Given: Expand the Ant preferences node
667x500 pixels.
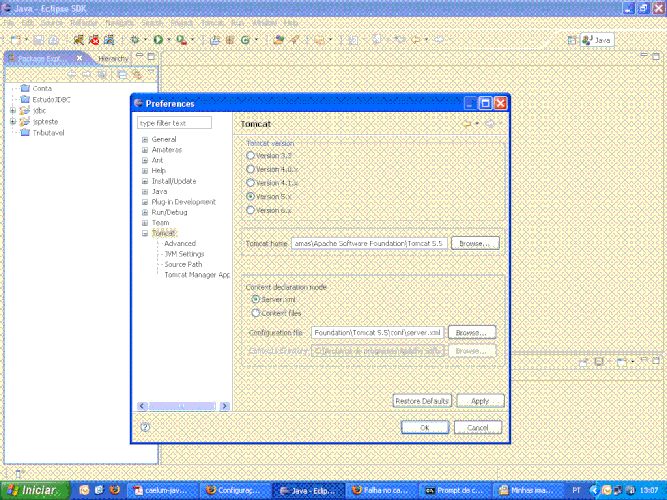Looking at the screenshot, I should click(x=145, y=160).
